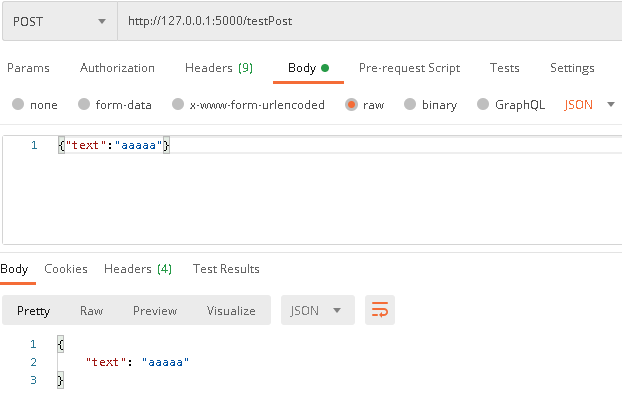Switch to the Raw response view
This screenshot has height=395, width=622.
(91, 311)
